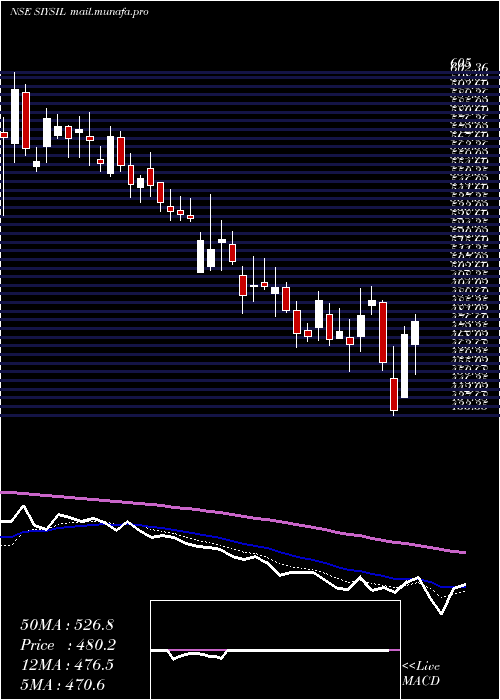This screenshot has width=500, height=700.
Task: Select the Price : 480.2 value
Action: 68,645
